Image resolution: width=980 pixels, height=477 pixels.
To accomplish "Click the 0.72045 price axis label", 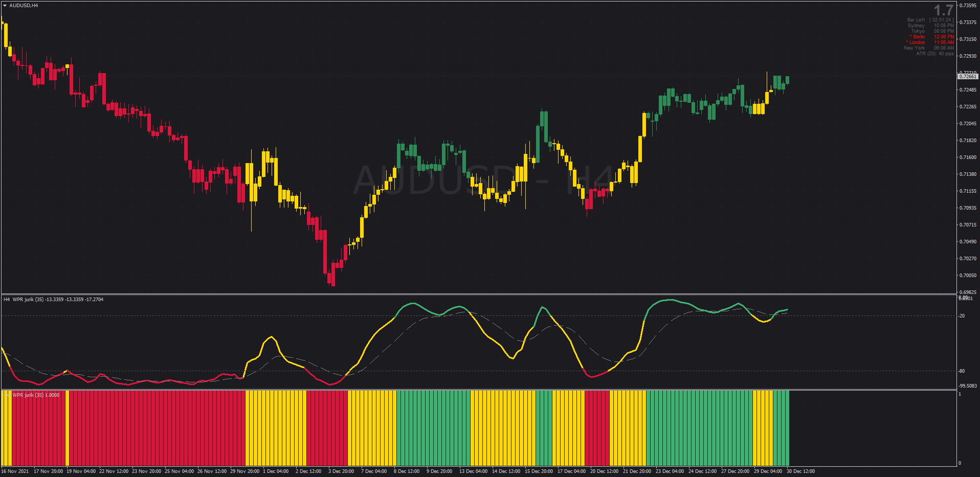I will [968, 124].
